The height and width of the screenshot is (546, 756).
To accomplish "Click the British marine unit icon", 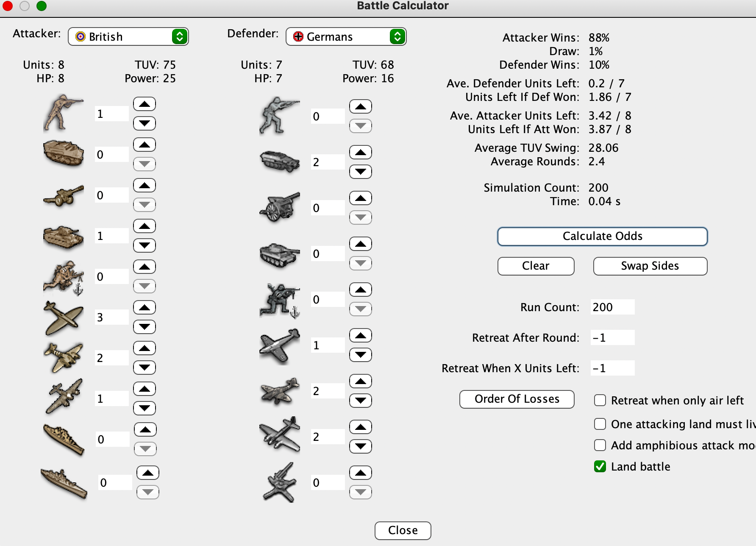I will pos(64,277).
